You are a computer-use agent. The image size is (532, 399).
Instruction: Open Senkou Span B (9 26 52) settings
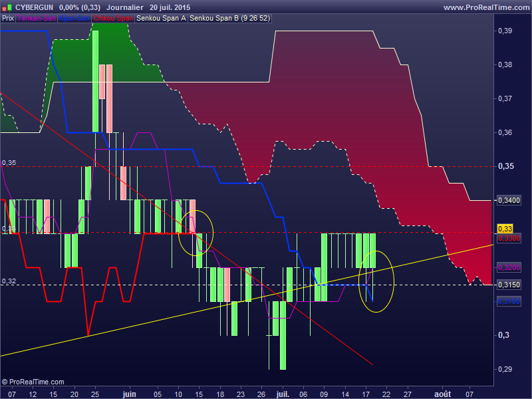point(229,18)
